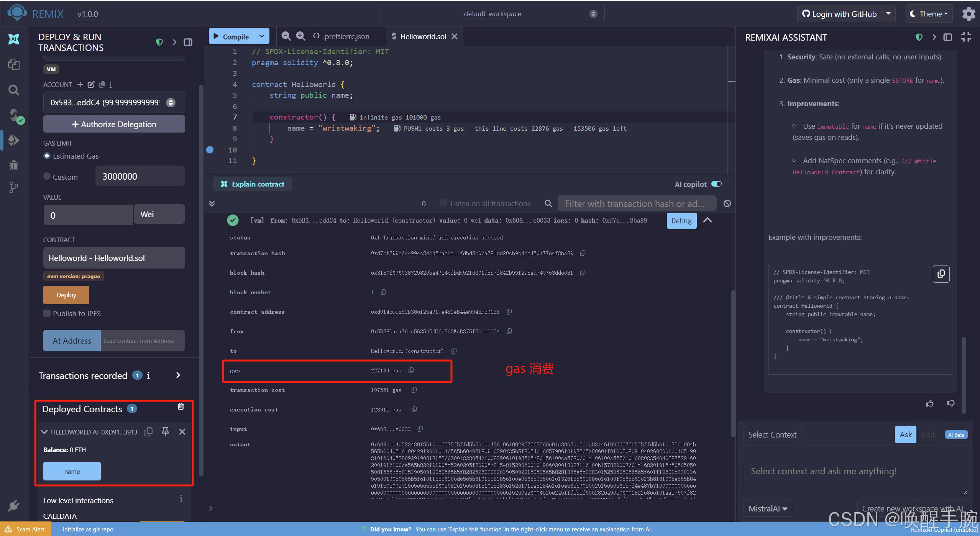Expand the Transactions recorded section
Image resolution: width=980 pixels, height=536 pixels.
[178, 375]
